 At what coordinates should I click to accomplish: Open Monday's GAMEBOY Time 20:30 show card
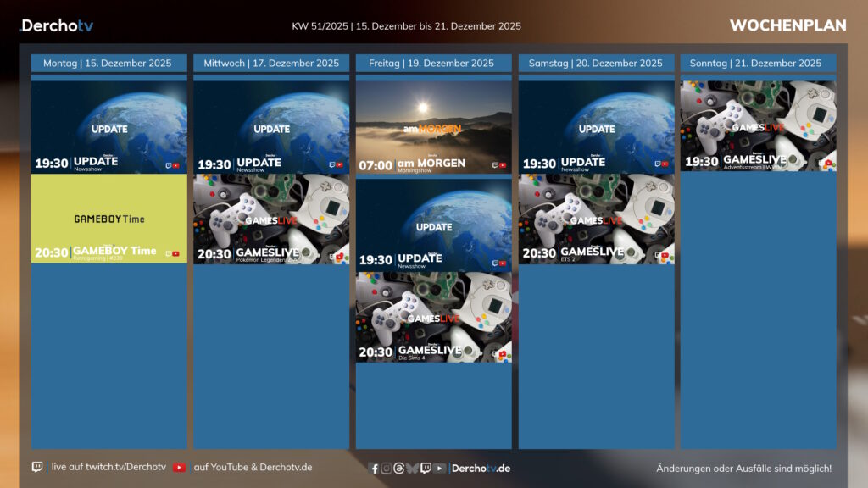(108, 219)
